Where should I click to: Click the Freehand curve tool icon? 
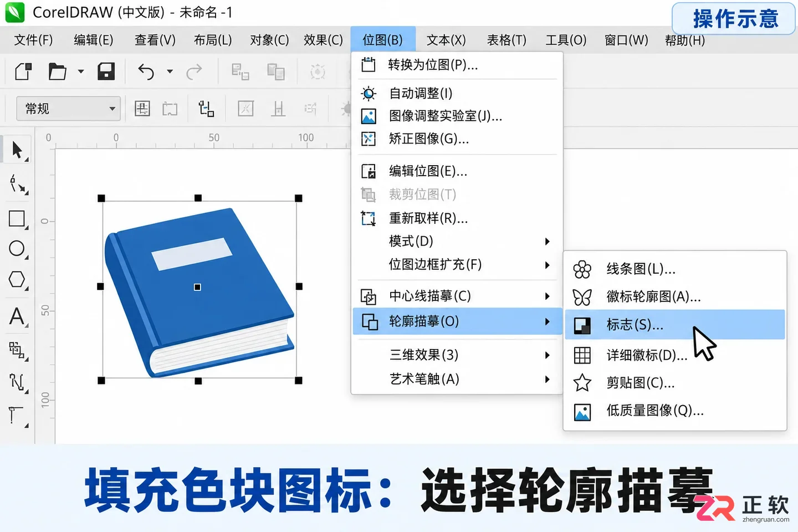[17, 382]
